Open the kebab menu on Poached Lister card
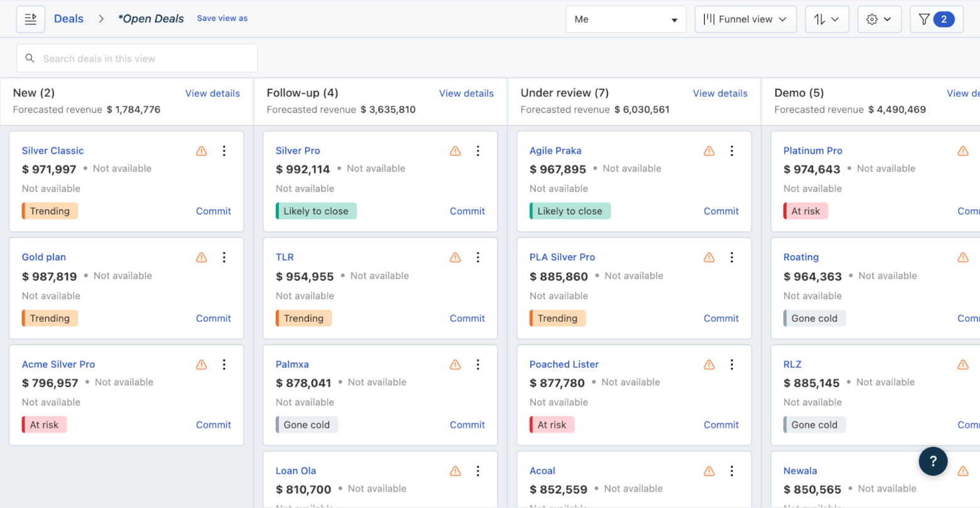The width and height of the screenshot is (980, 508). 732,365
